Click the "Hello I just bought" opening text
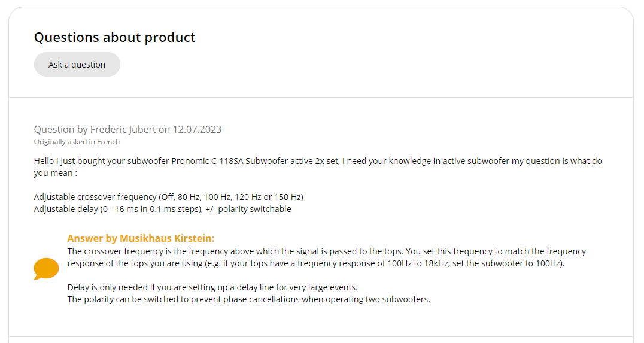 72,161
